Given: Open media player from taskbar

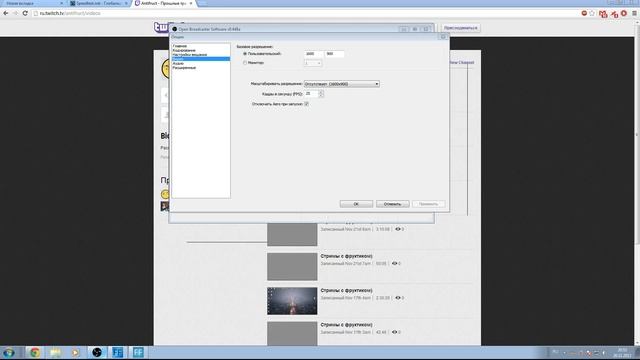Looking at the screenshot, I should point(76,352).
